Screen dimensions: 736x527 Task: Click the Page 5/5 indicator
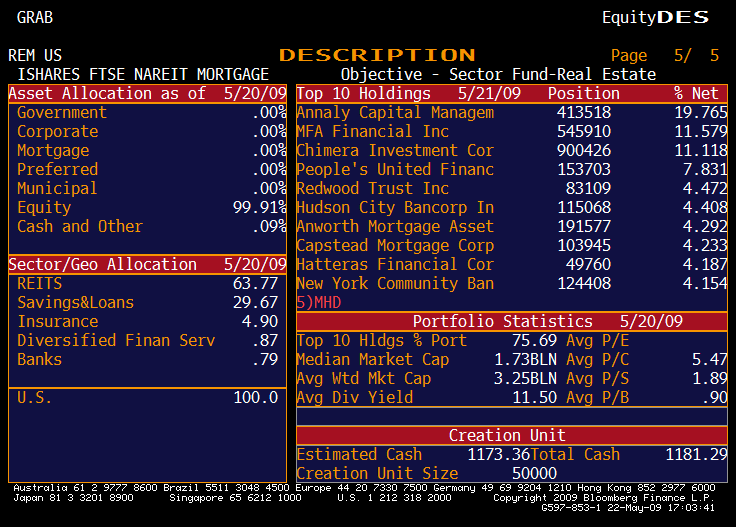pyautogui.click(x=665, y=55)
